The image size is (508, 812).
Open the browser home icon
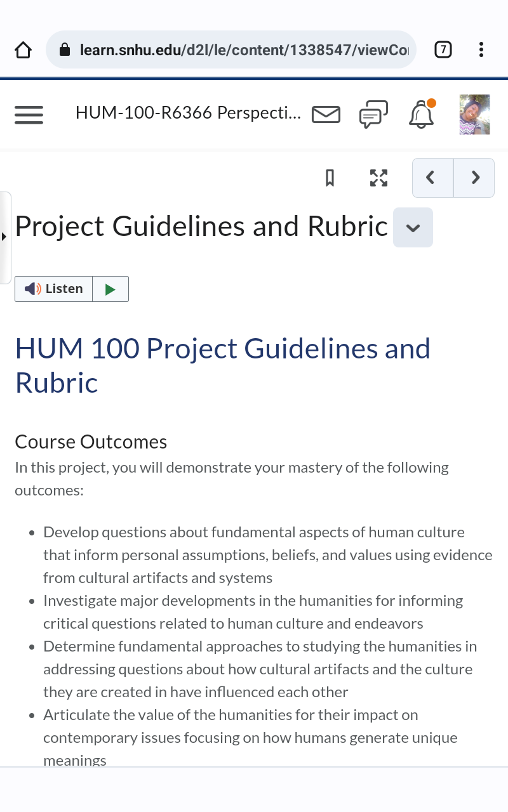click(23, 49)
